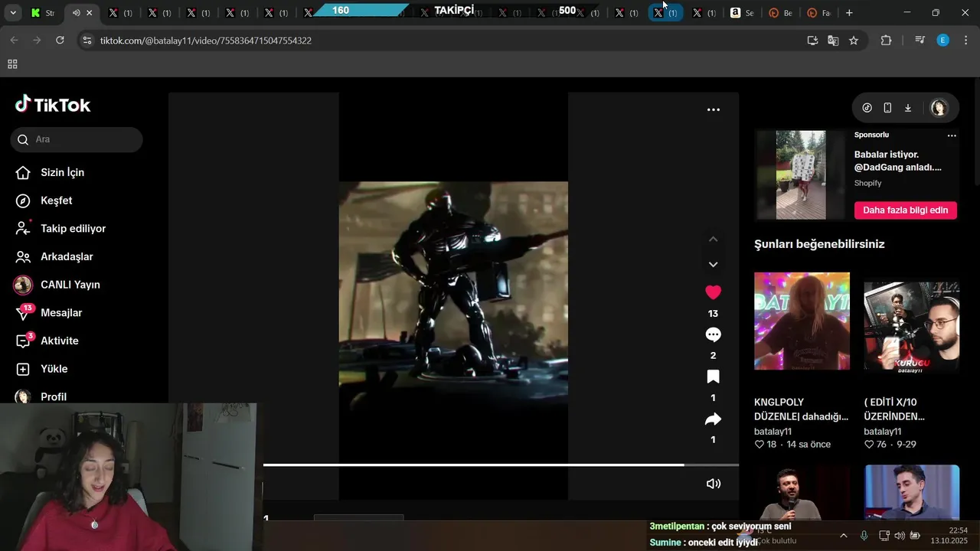Share the video using the arrow icon
This screenshot has height=551, width=980.
click(x=713, y=419)
